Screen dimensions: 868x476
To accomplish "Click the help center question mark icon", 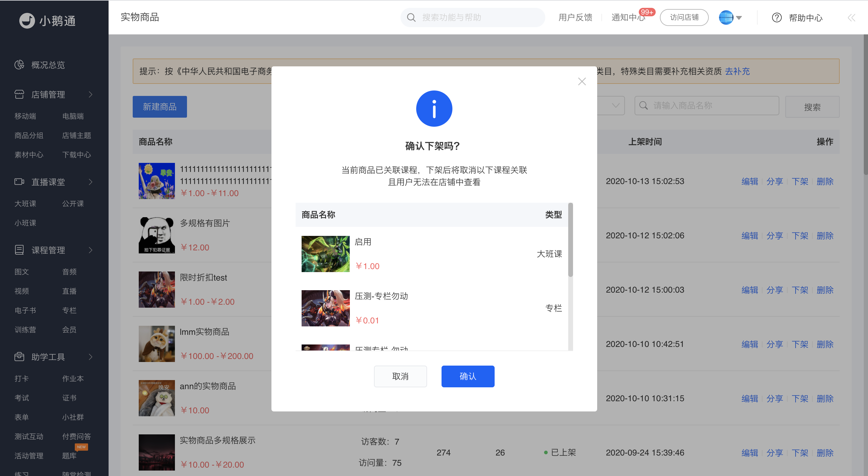I will click(777, 17).
